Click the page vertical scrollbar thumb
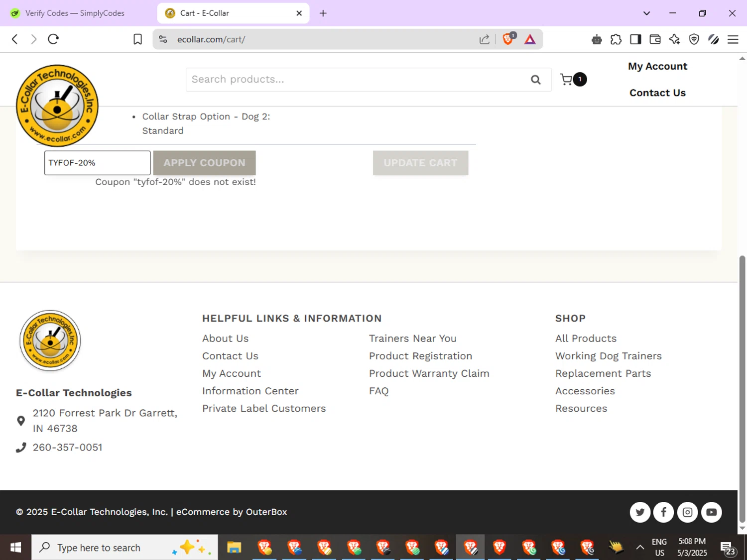Screen dimensions: 747x560 [742, 388]
